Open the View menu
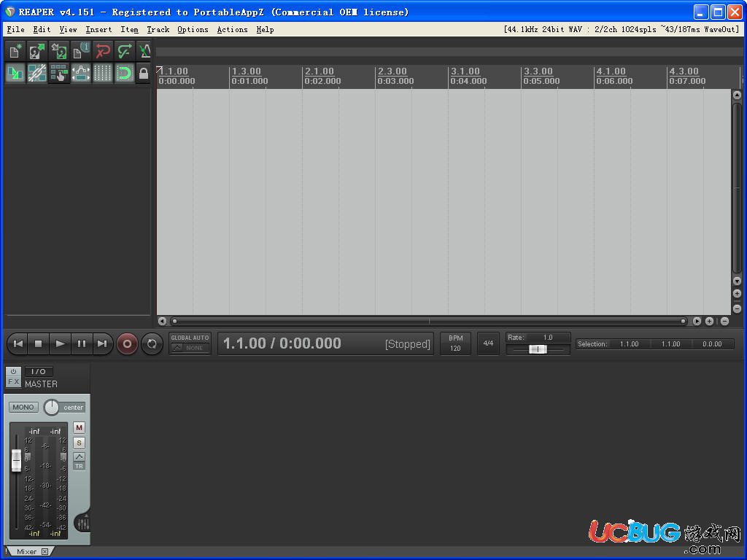 (68, 29)
